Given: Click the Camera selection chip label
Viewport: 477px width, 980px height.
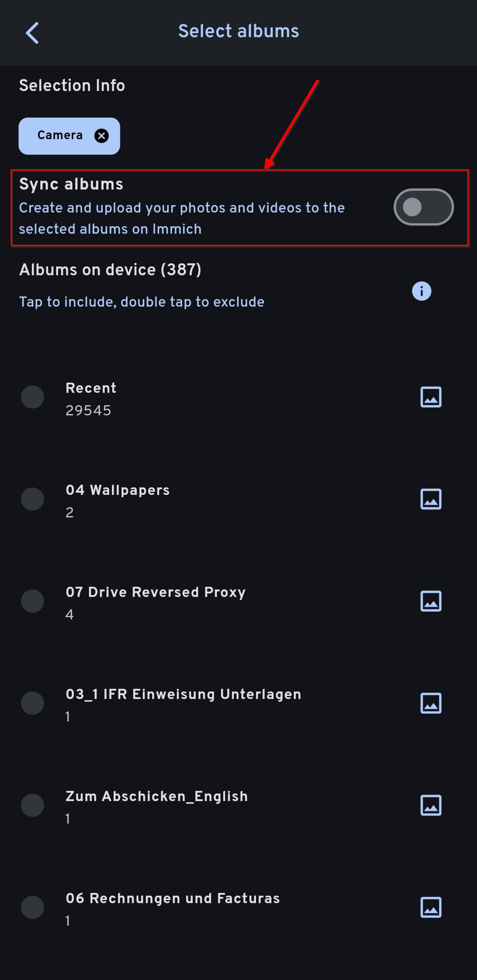Looking at the screenshot, I should [x=60, y=135].
